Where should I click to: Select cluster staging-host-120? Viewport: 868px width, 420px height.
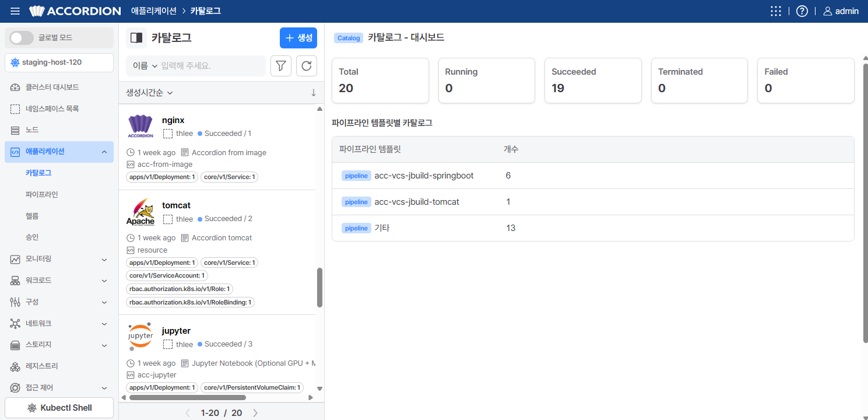tap(59, 62)
